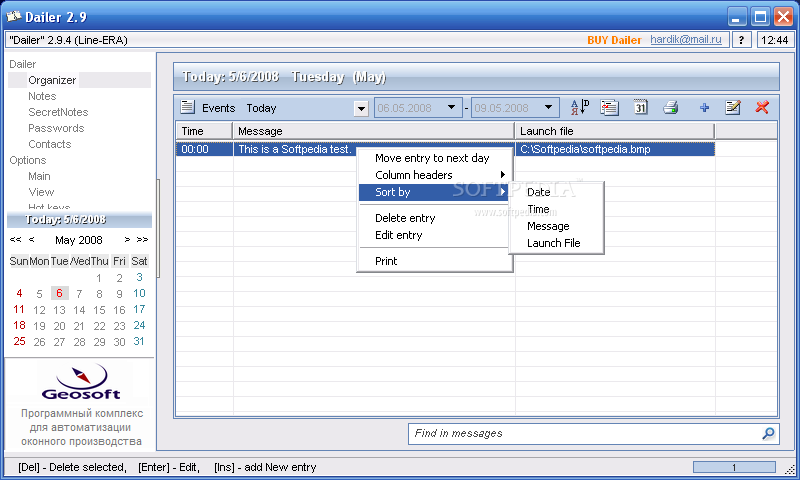Select May 15 in the calendar

(99, 310)
